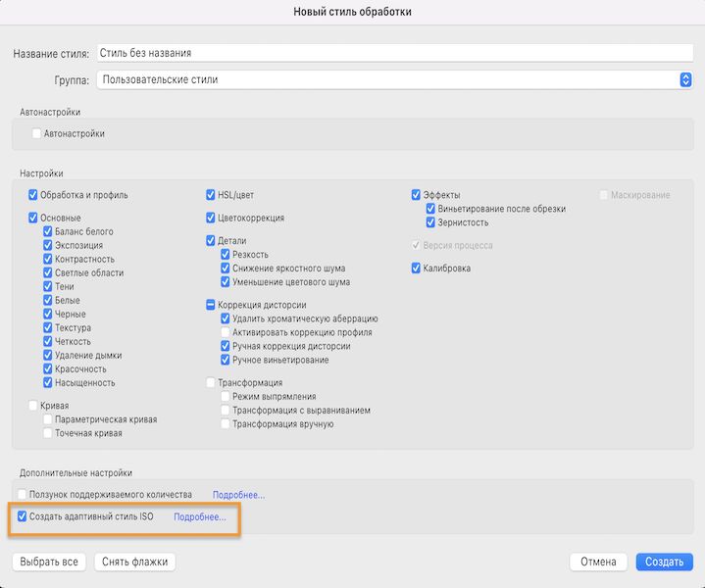Screen dimensions: 705x588
Task: Uncheck the HSL/цвет checkbox
Action: pyautogui.click(x=211, y=195)
